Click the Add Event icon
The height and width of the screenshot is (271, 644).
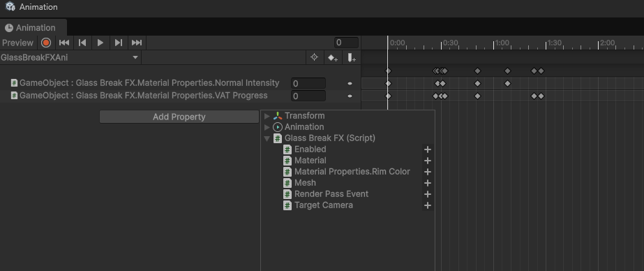click(x=352, y=57)
